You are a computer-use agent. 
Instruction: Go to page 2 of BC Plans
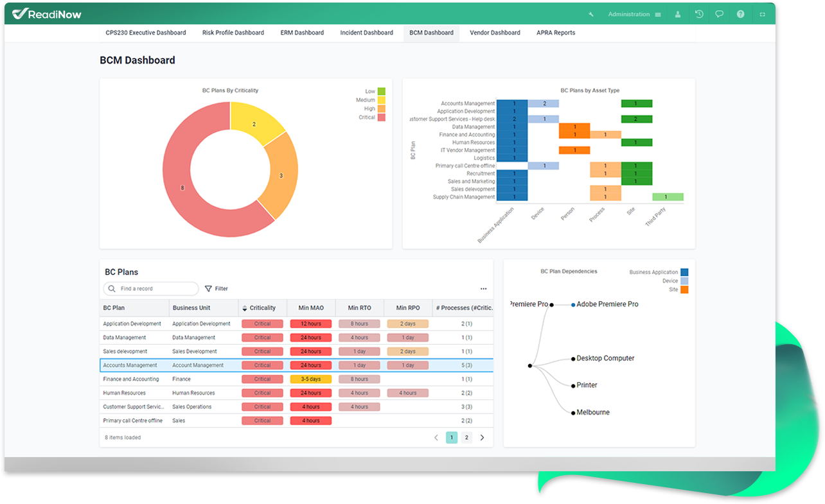pyautogui.click(x=466, y=438)
